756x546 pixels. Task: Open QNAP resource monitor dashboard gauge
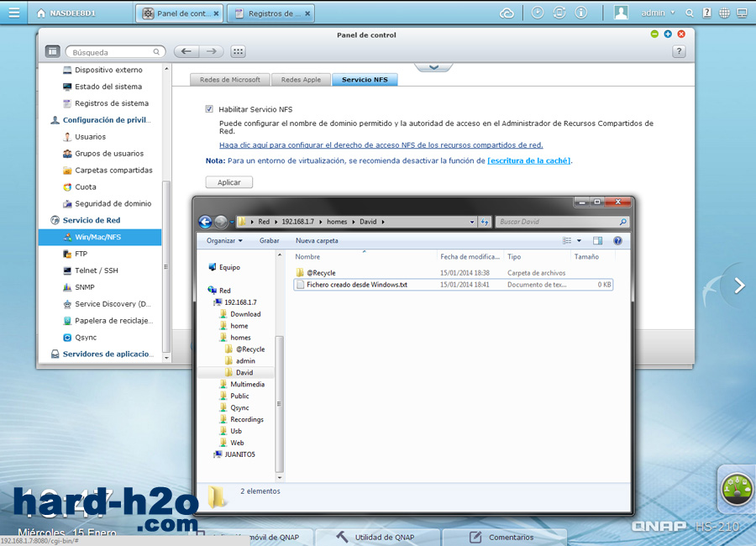click(x=736, y=489)
